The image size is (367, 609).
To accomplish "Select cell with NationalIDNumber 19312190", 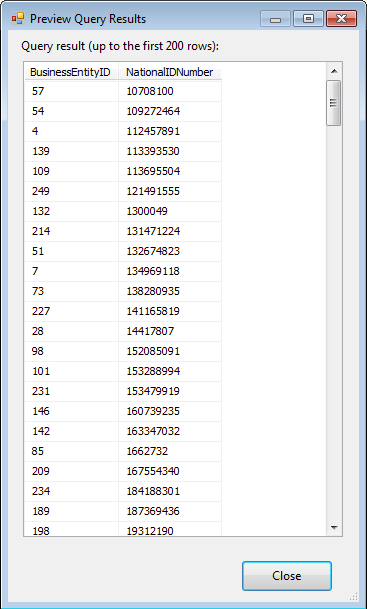I will point(170,529).
